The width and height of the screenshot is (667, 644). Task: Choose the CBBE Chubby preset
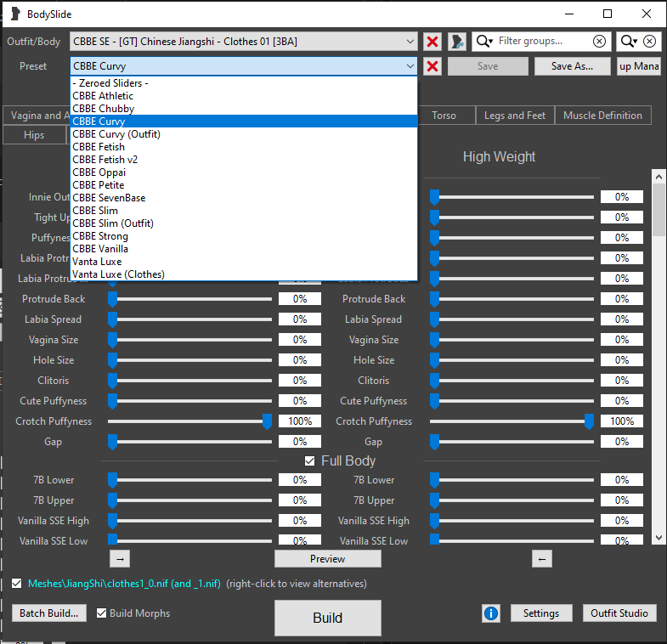(244, 109)
